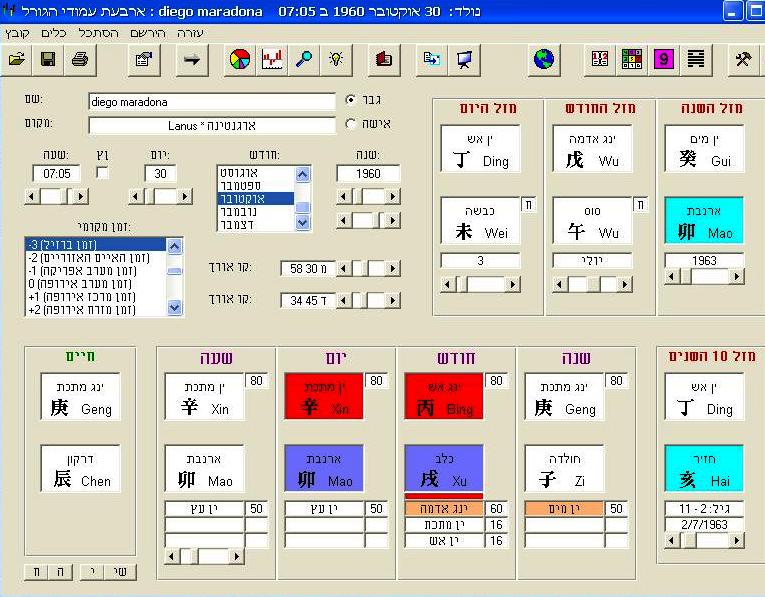This screenshot has height=597, width=765.
Task: Select נובמבר in the month list
Action: pyautogui.click(x=255, y=212)
